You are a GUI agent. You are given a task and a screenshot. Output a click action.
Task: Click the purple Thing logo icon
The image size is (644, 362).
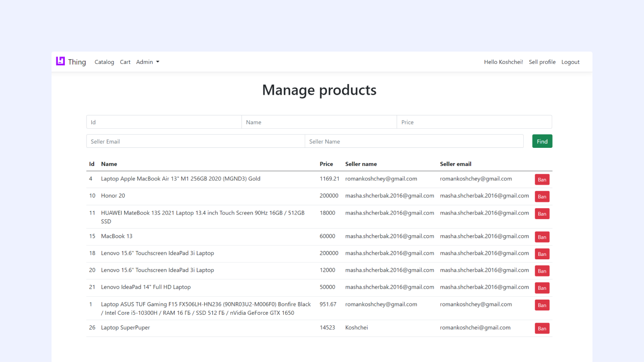click(x=60, y=61)
